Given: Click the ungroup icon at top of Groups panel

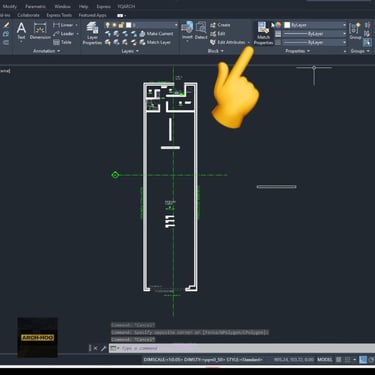Looking at the screenshot, I should [x=367, y=25].
